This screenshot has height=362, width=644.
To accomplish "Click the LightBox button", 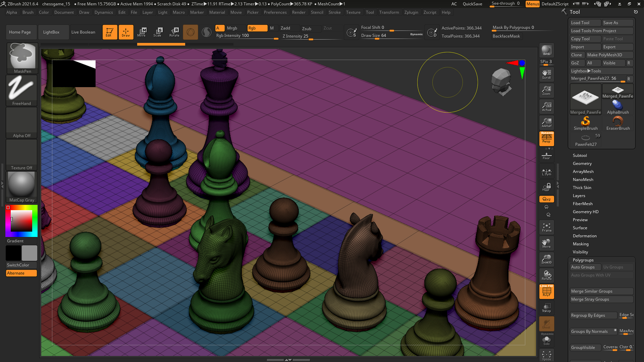I will pos(51,32).
